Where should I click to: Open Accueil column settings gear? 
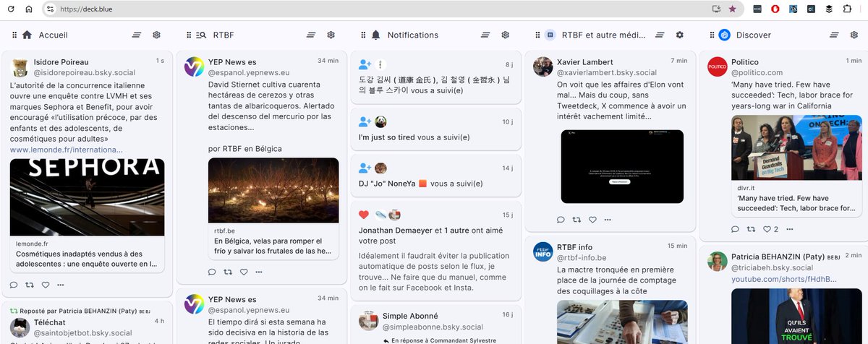pyautogui.click(x=156, y=35)
